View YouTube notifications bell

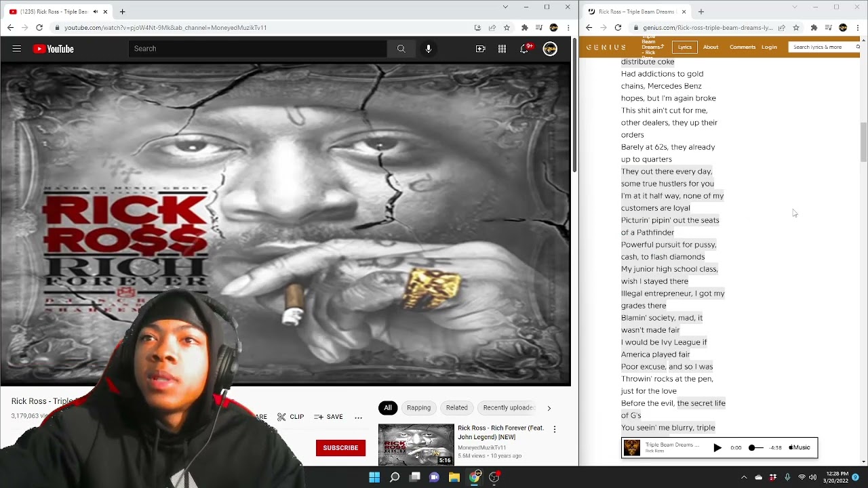point(524,49)
